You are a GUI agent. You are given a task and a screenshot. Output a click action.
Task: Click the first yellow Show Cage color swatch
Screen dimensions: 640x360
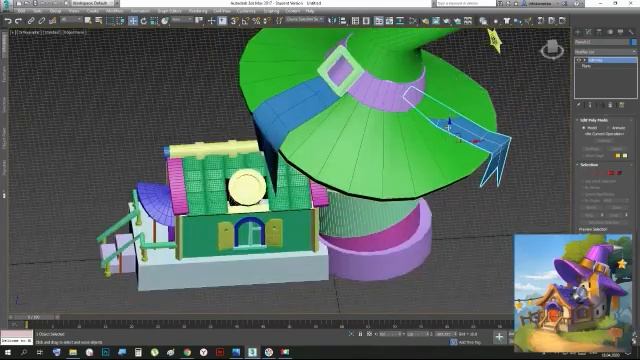point(618,156)
